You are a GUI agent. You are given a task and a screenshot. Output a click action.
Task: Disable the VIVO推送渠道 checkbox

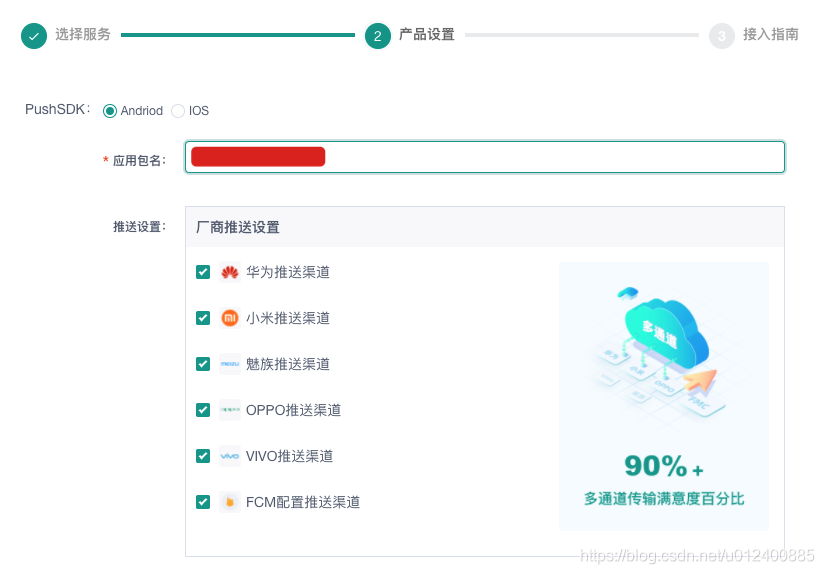203,456
